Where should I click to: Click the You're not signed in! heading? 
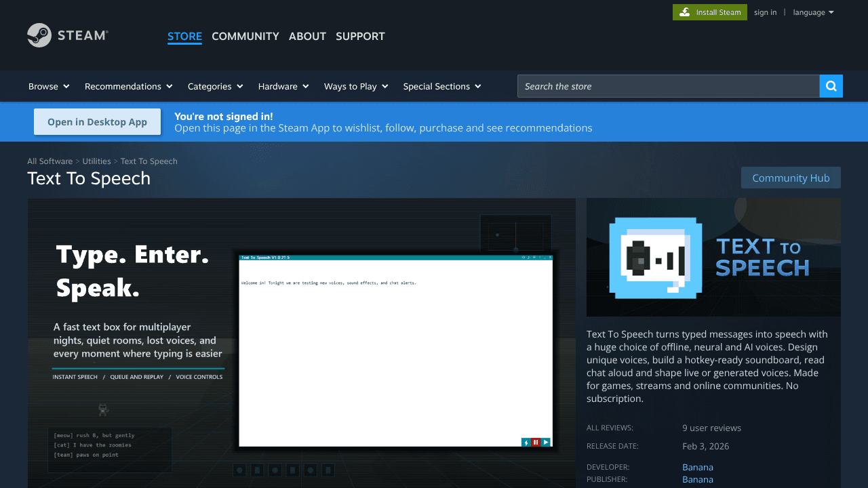224,116
